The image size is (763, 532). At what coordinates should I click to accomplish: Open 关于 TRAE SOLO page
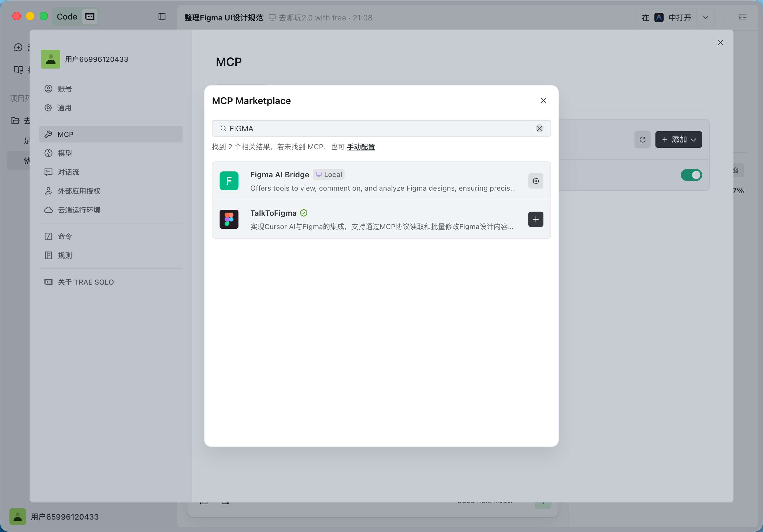[x=85, y=282]
